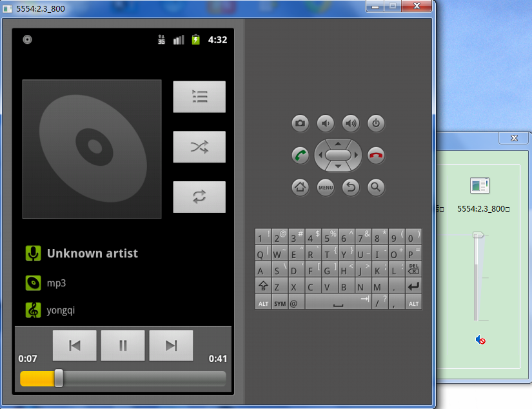The height and width of the screenshot is (409, 532).
Task: Click the emulator volume up button
Action: coord(351,123)
